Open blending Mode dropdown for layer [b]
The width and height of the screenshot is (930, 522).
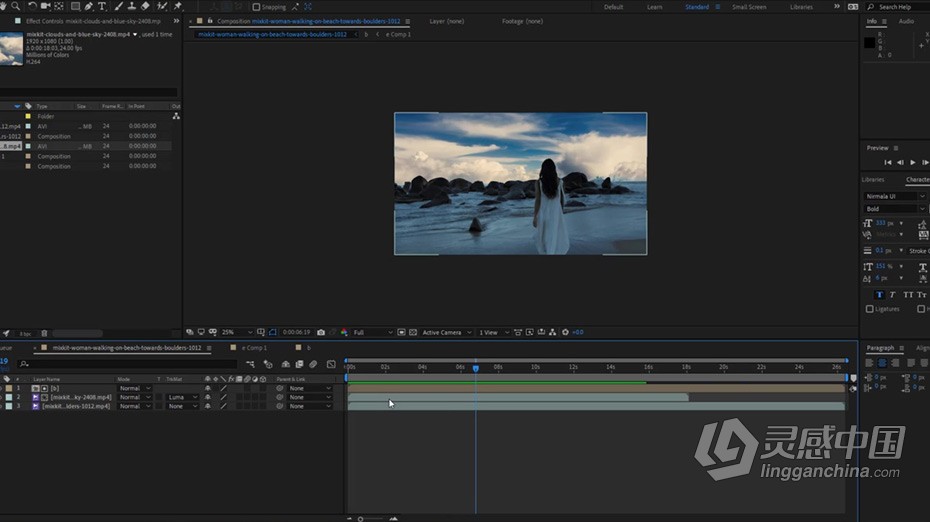point(135,388)
